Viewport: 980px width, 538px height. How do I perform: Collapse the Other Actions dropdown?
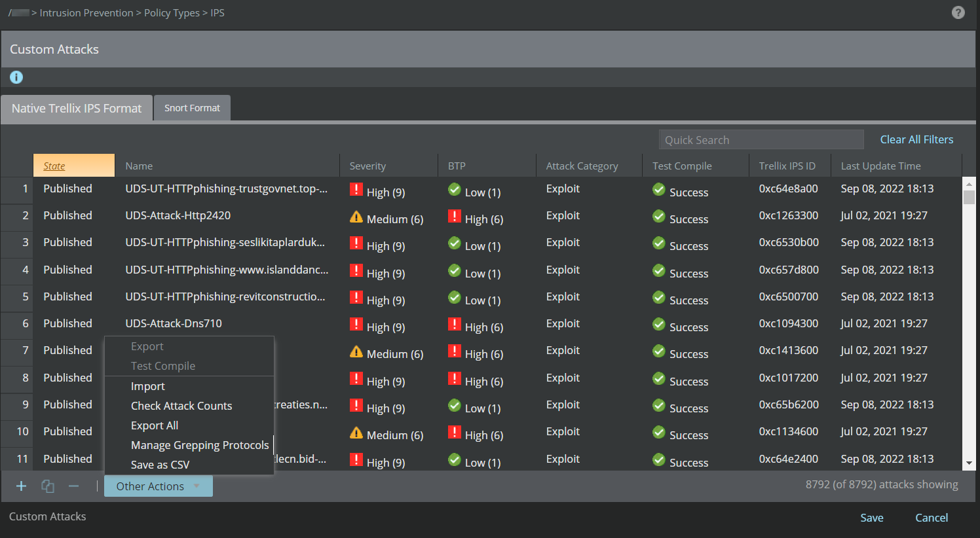pyautogui.click(x=159, y=486)
